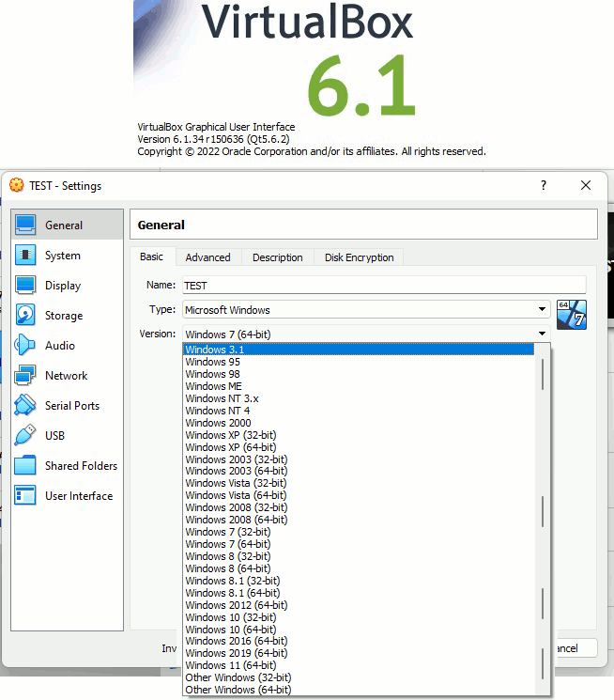Select Windows 2019 (64-bit) option
This screenshot has height=700, width=614.
(359, 653)
